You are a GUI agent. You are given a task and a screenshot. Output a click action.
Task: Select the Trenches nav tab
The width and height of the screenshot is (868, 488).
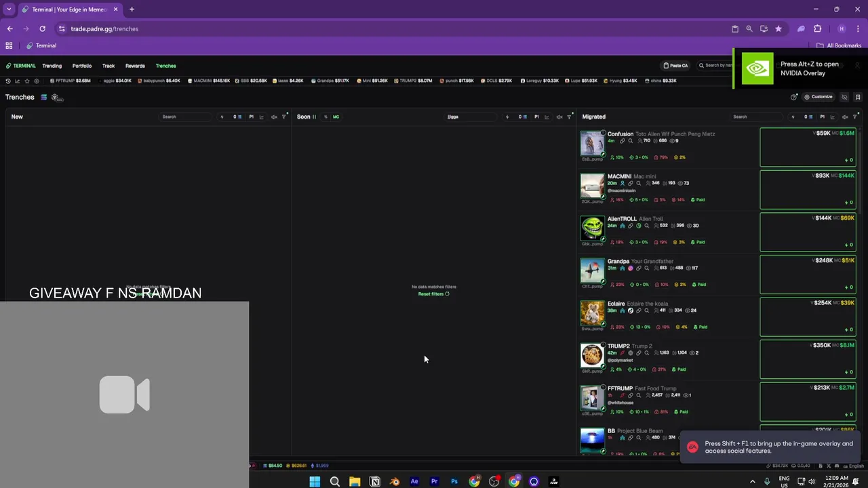(x=166, y=66)
